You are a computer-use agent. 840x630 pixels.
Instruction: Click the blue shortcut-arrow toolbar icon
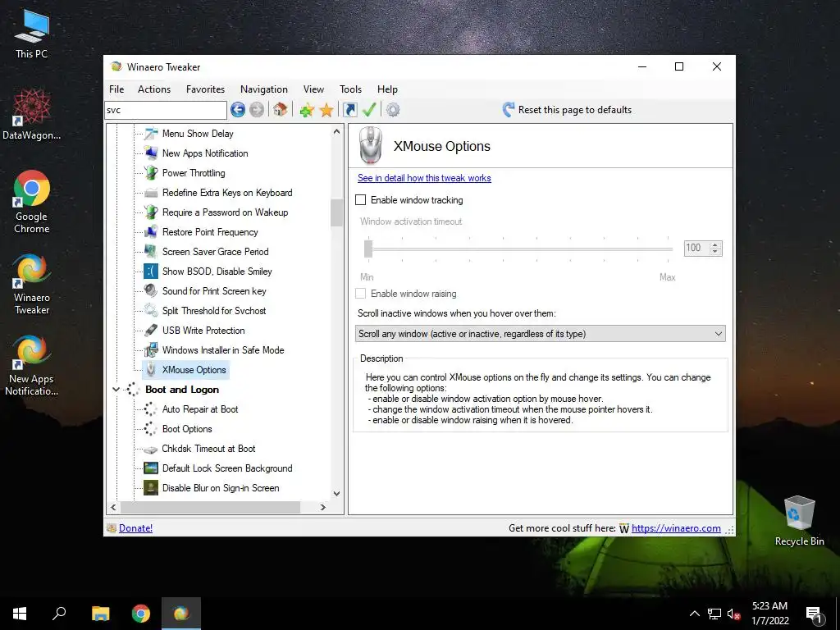click(349, 110)
